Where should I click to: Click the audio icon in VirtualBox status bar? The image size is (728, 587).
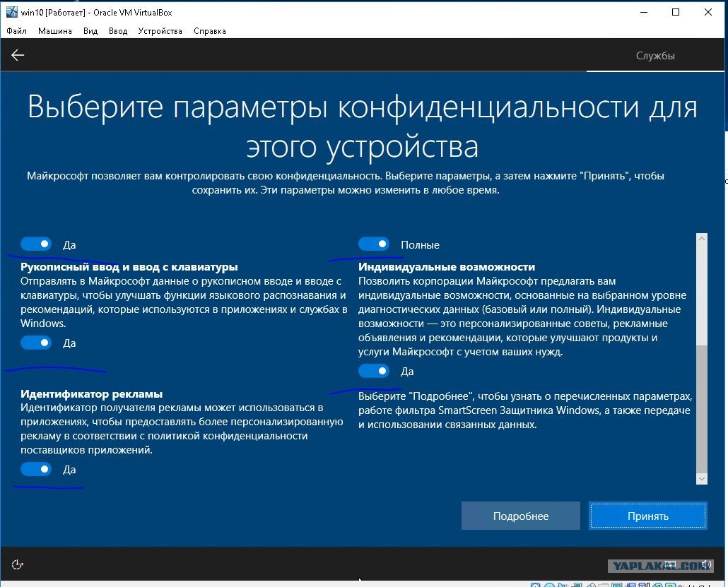pos(562,585)
